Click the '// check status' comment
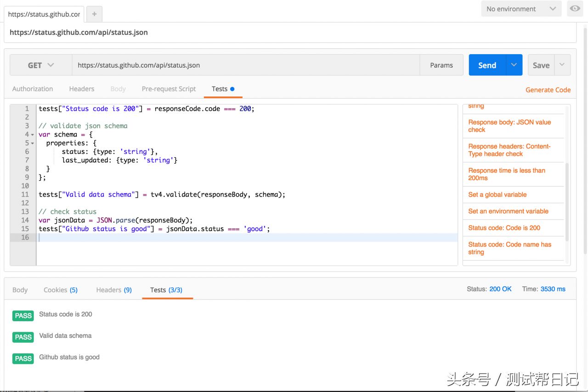This screenshot has height=392, width=588. coord(68,212)
